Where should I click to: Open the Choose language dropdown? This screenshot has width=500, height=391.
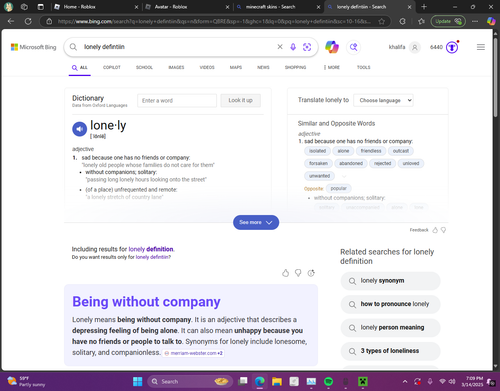point(383,100)
